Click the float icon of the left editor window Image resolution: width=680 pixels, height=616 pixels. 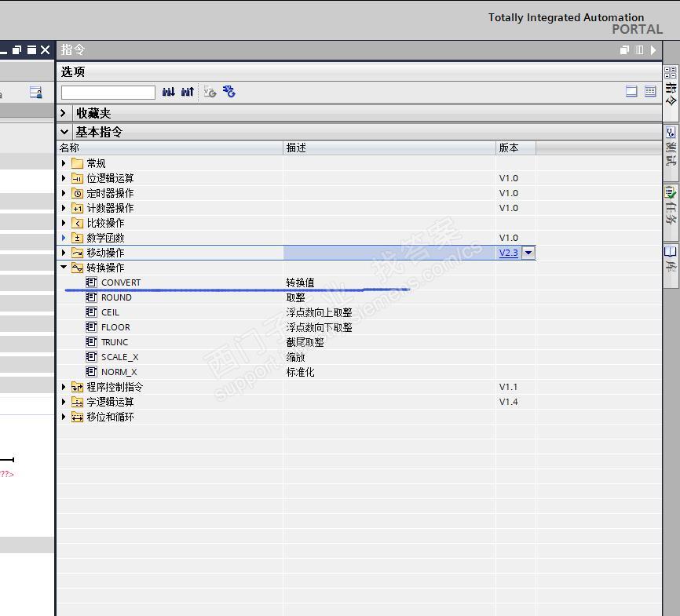[x=17, y=50]
